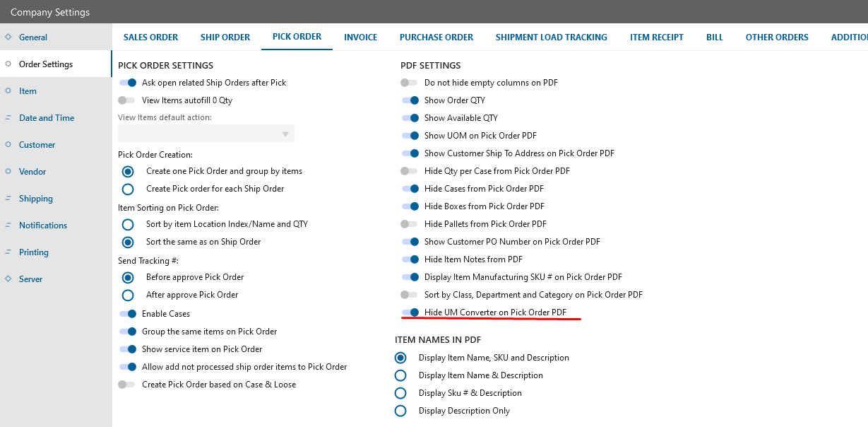Select Before approve Pick Order option

coord(128,277)
